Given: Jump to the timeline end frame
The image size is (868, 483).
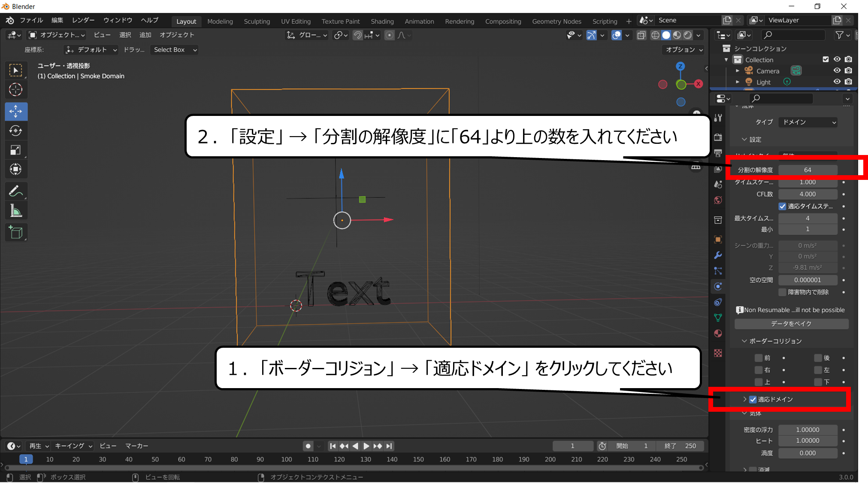Looking at the screenshot, I should click(x=389, y=446).
